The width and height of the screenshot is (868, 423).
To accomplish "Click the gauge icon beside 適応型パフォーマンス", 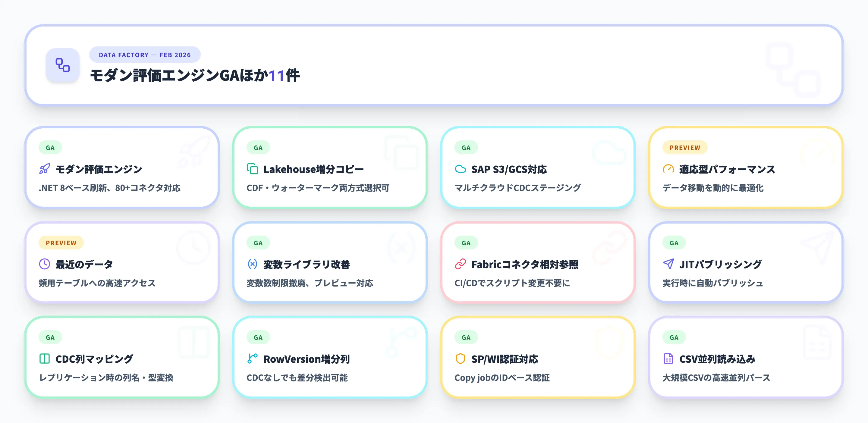I will (669, 169).
